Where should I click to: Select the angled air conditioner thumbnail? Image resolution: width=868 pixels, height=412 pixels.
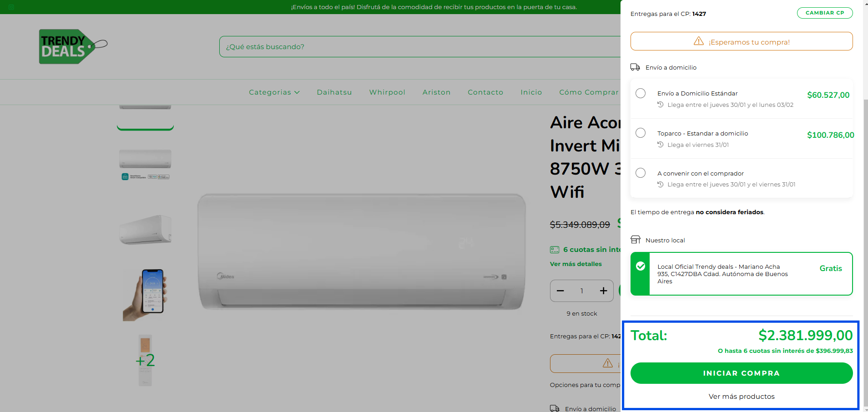coord(145,230)
